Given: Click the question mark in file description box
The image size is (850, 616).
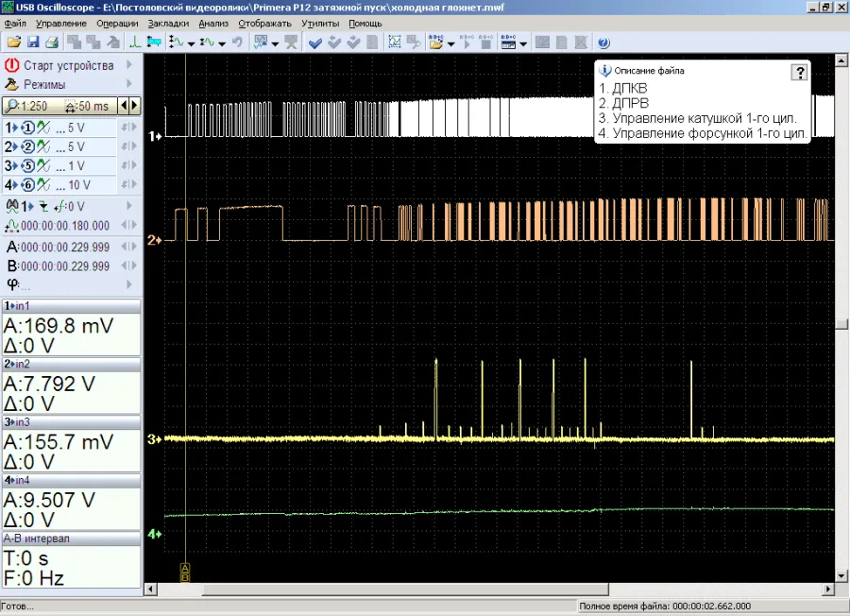Looking at the screenshot, I should click(x=800, y=72).
